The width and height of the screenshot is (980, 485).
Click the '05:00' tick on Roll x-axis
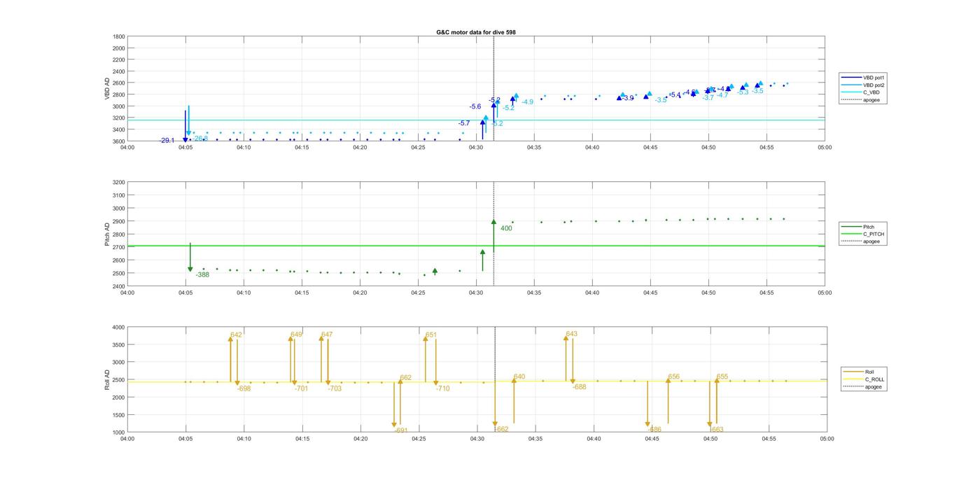click(x=826, y=439)
